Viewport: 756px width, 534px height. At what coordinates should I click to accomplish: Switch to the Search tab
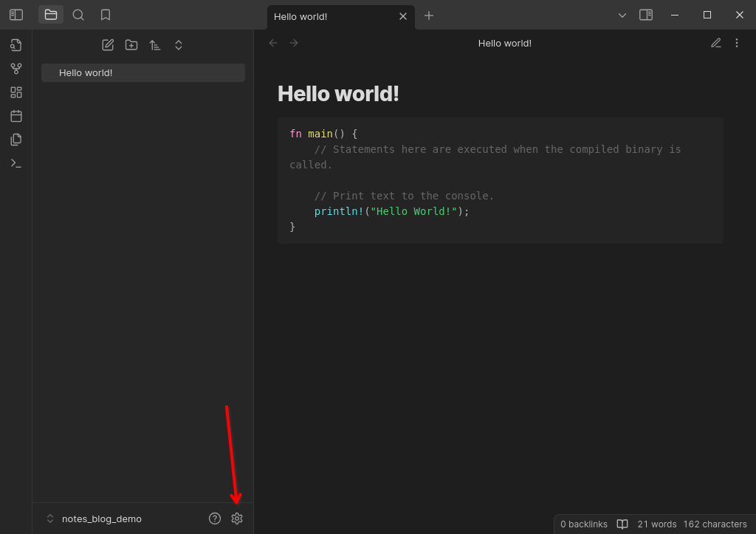click(78, 15)
